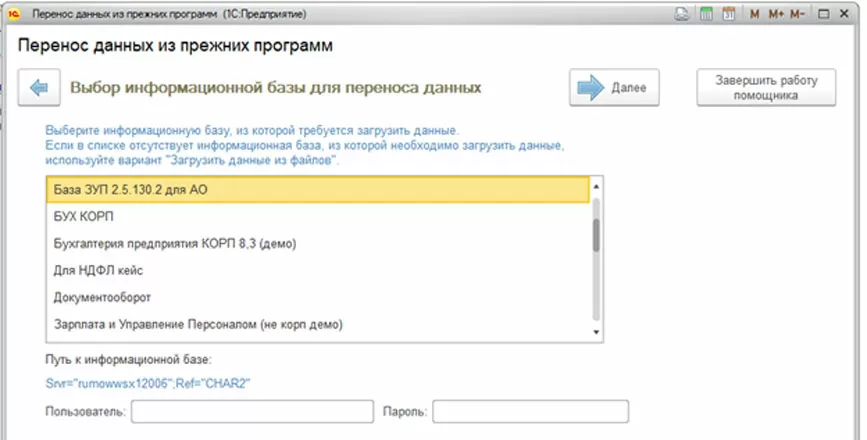Select Для НДФЛ кейс database

point(318,270)
